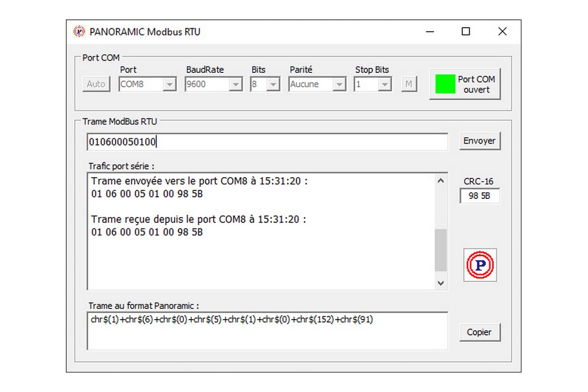Click in the Trame ModBus RTU input field
This screenshot has height=392, width=588.
coord(268,142)
